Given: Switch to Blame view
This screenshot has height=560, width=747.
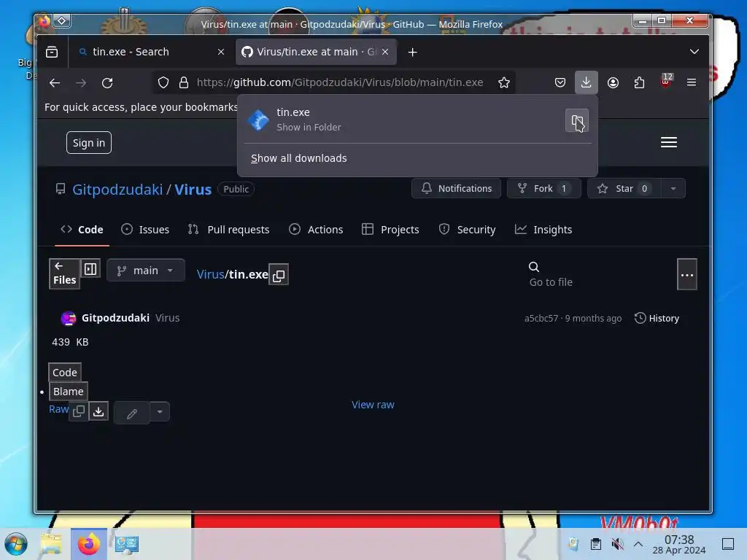Looking at the screenshot, I should (x=68, y=392).
